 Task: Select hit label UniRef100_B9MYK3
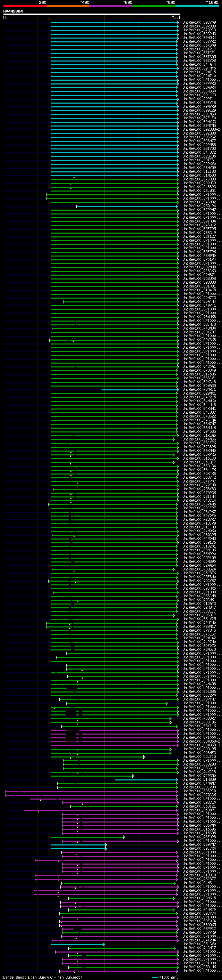pyautogui.click(x=199, y=122)
